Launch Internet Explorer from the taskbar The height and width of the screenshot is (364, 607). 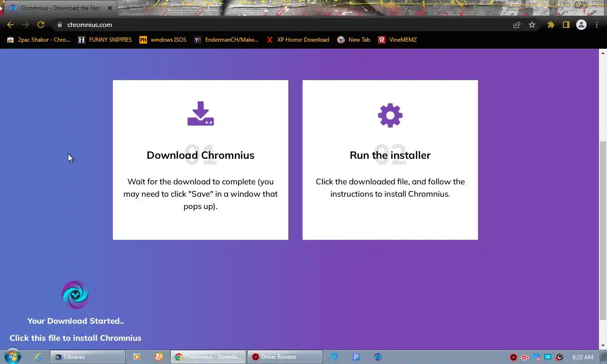[x=38, y=357]
